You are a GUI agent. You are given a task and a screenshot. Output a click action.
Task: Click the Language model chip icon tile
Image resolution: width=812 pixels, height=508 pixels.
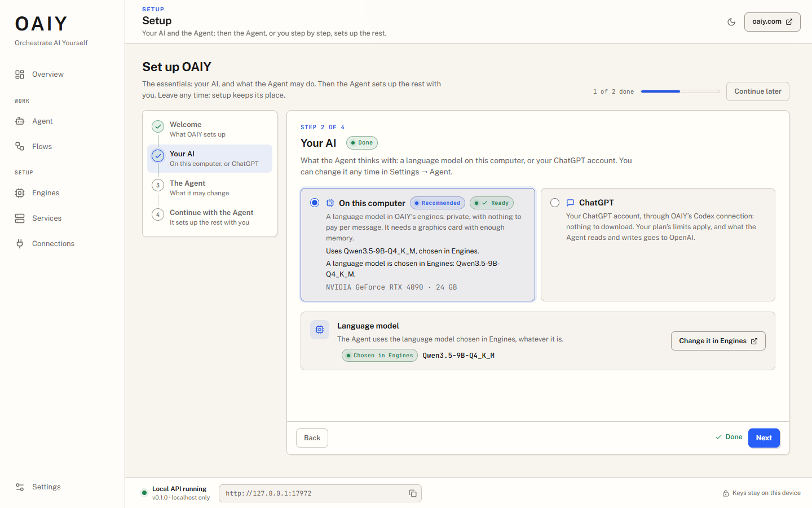click(x=320, y=330)
